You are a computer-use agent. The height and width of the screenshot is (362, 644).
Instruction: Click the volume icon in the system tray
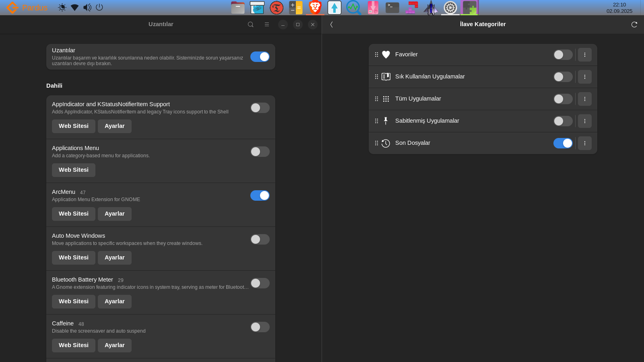87,8
